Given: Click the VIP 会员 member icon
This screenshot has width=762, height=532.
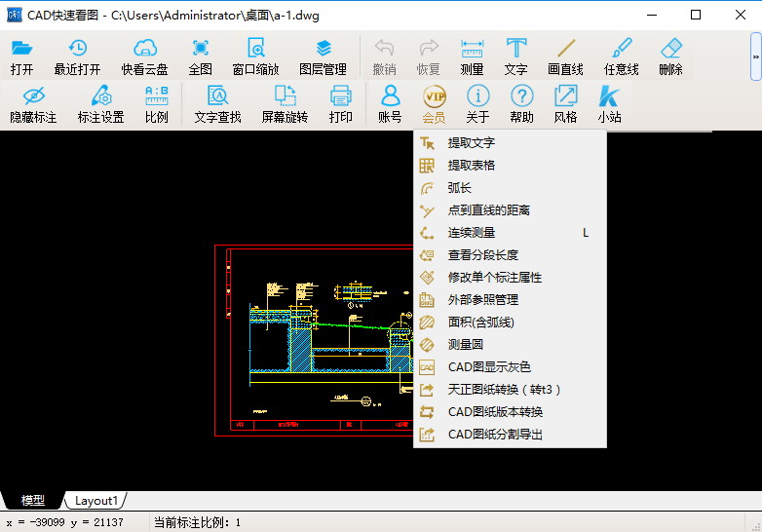Looking at the screenshot, I should 434,104.
